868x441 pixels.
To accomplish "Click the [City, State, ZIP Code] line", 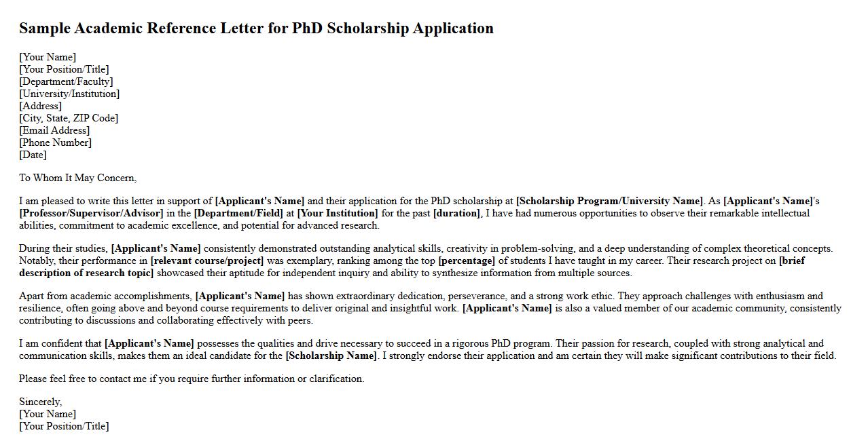I will (x=69, y=118).
